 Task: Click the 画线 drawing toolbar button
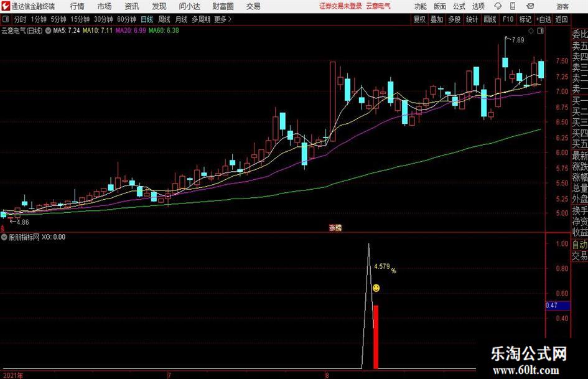(490, 19)
